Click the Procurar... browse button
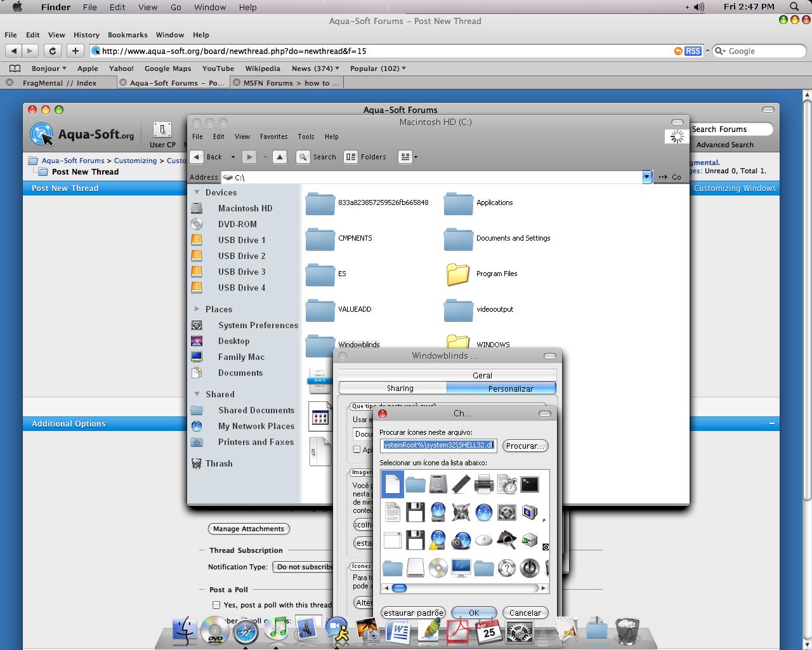This screenshot has width=812, height=650. pos(525,446)
